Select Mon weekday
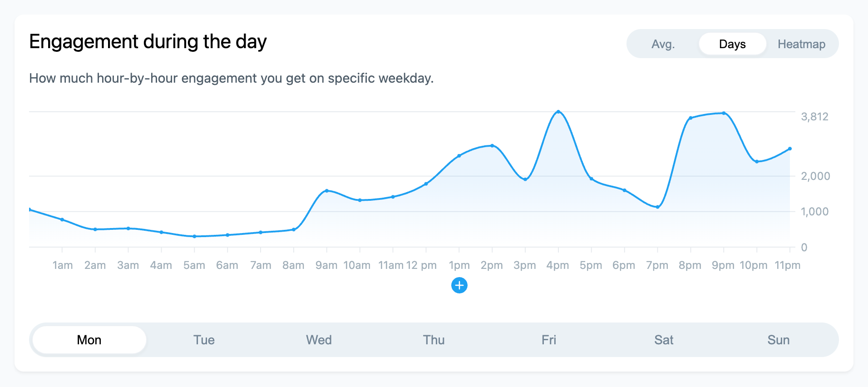Screen dimensions: 868x387 [x=89, y=340]
